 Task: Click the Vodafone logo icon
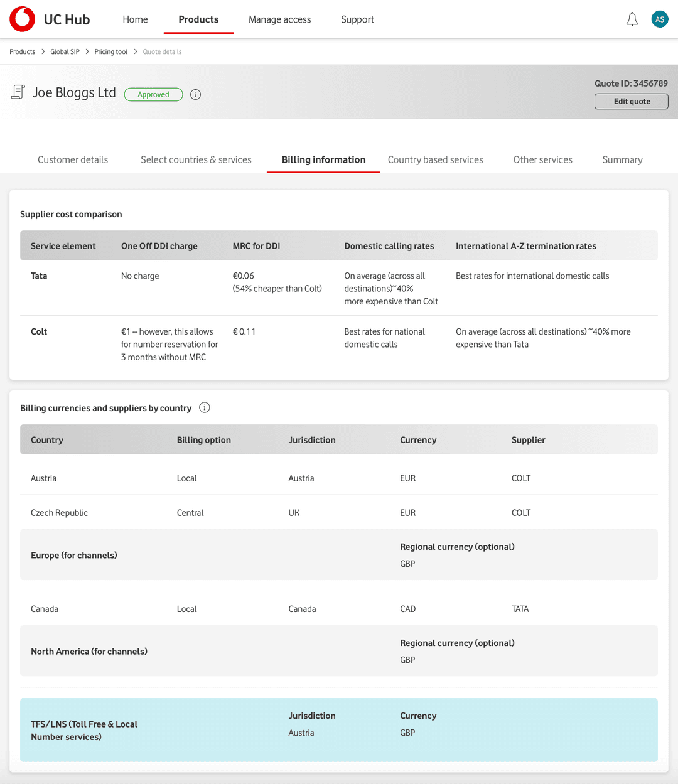pos(23,19)
